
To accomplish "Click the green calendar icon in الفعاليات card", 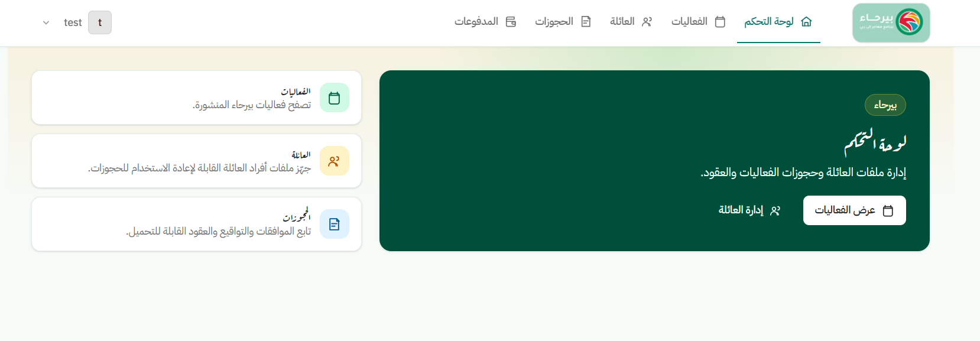I will point(335,98).
